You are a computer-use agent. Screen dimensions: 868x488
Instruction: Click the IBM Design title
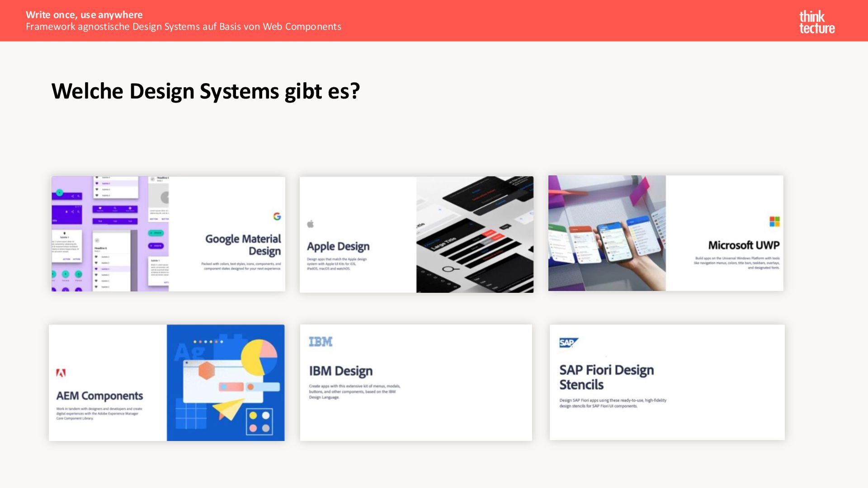click(341, 371)
